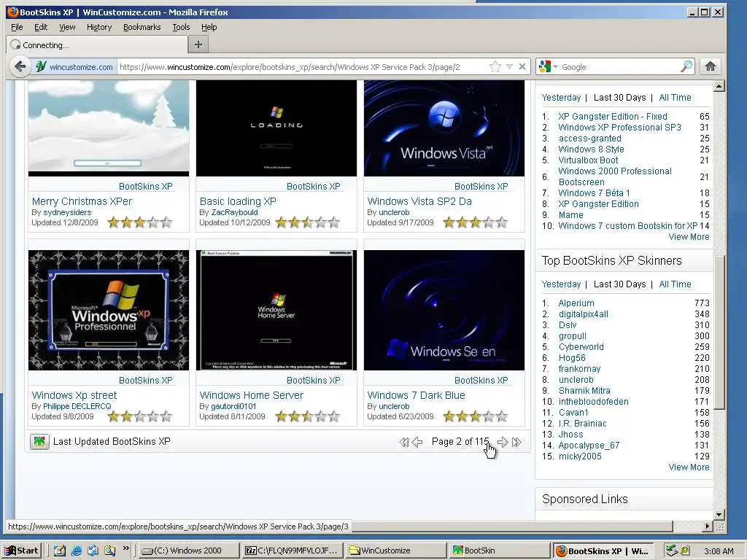Image resolution: width=747 pixels, height=560 pixels.
Task: Click the search magnifier icon
Action: (686, 66)
